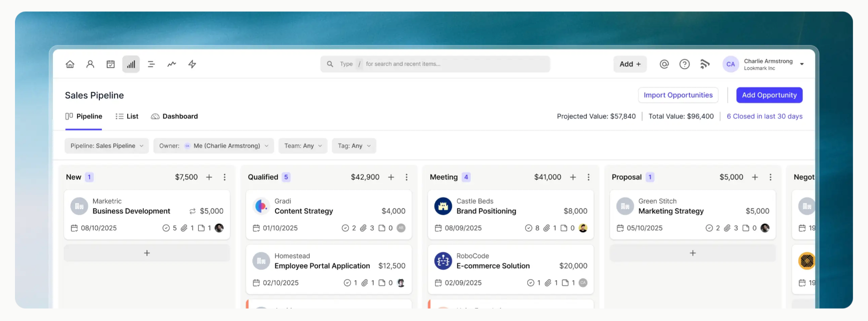Switch to the Dashboard view tab

[x=175, y=117]
